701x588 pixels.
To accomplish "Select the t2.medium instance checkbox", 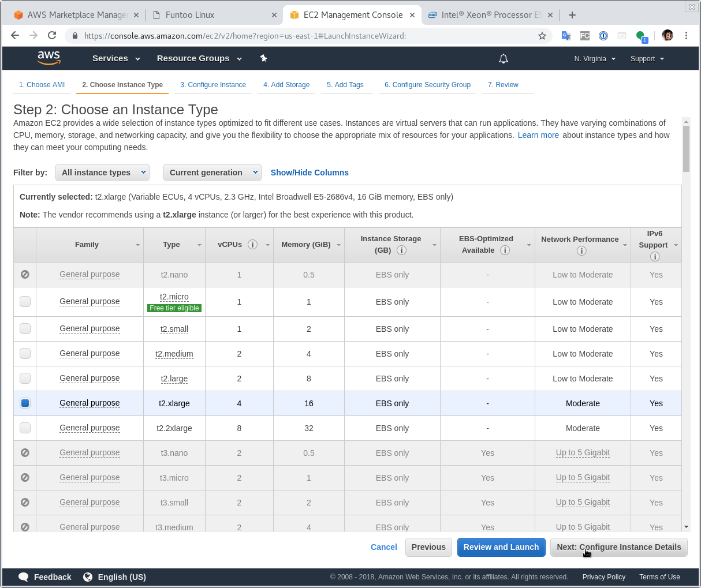I will pyautogui.click(x=25, y=353).
